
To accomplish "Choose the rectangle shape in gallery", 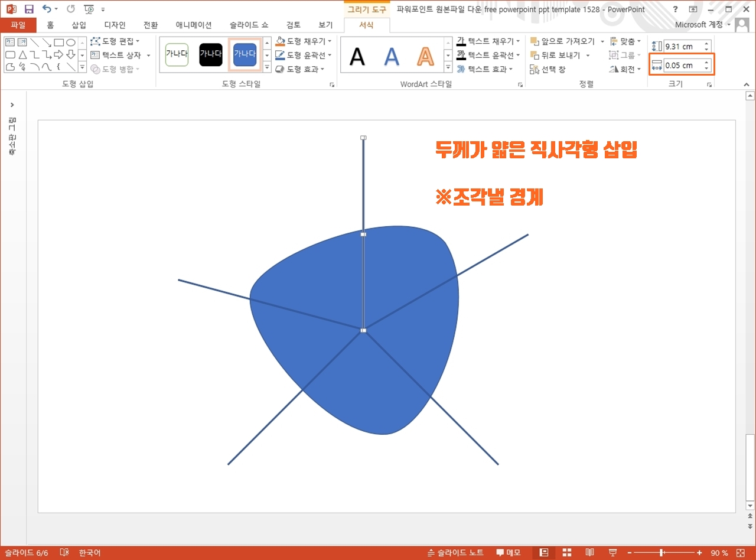I will 58,42.
